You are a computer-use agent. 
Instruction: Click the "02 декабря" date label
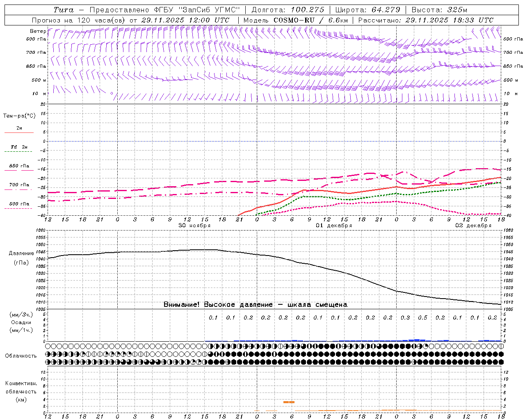point(473,225)
